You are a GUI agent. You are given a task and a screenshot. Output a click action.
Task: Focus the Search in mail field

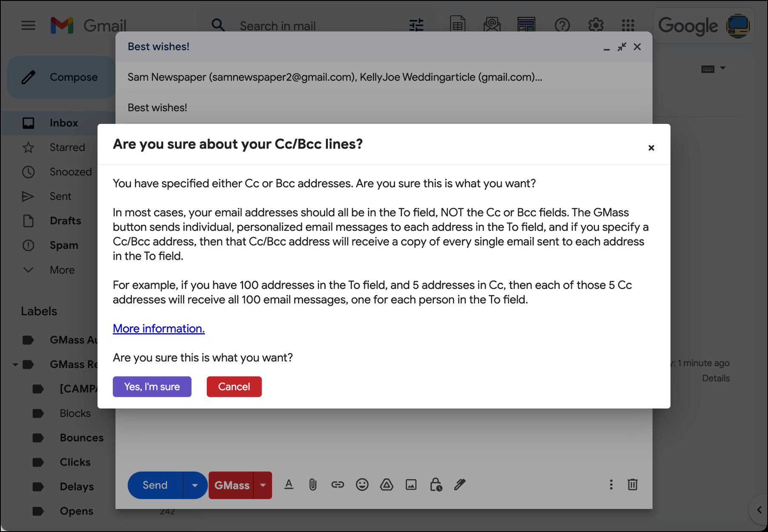click(278, 26)
